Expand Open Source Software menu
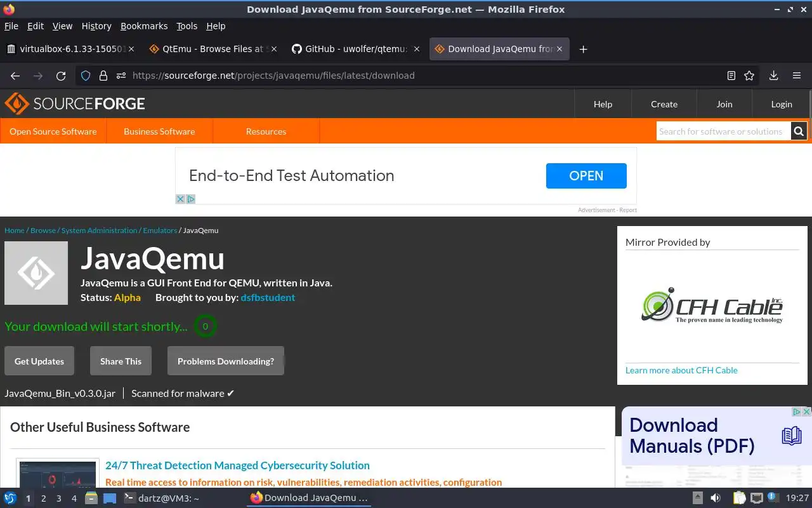 click(x=53, y=131)
